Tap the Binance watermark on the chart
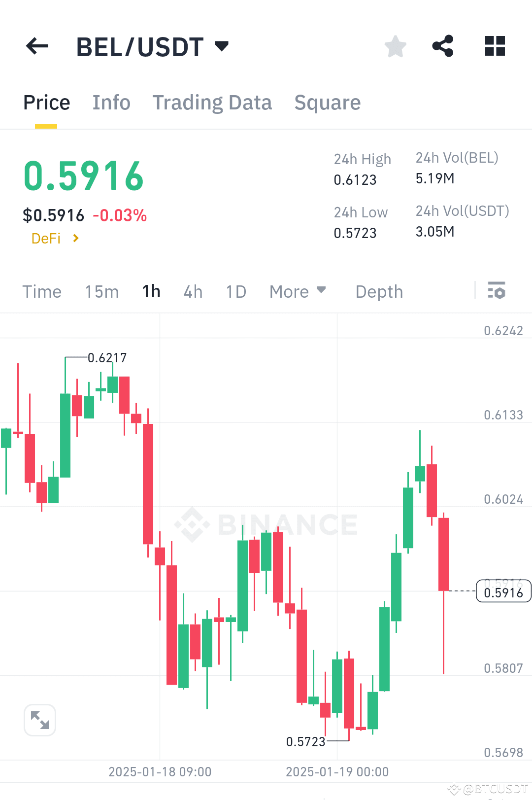Image resolution: width=532 pixels, height=800 pixels. click(x=266, y=524)
